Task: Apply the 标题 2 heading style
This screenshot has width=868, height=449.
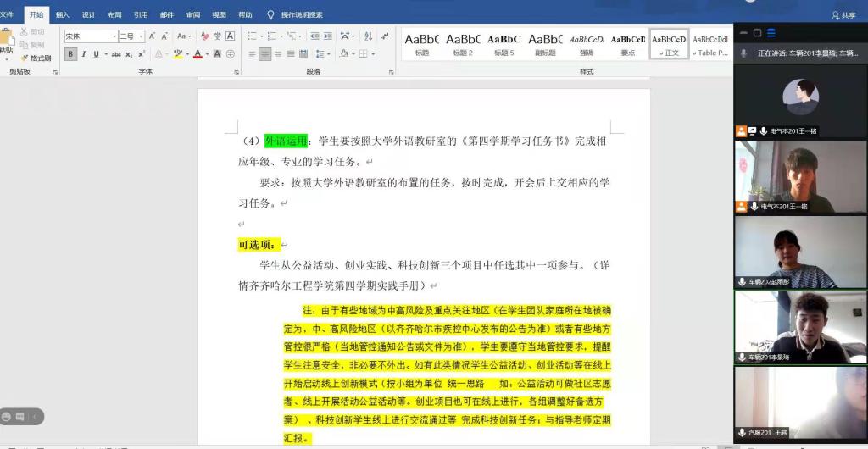Action: [463, 44]
